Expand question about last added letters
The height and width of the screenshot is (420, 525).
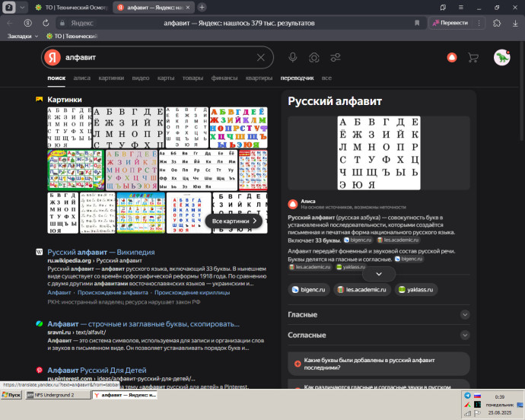click(379, 364)
